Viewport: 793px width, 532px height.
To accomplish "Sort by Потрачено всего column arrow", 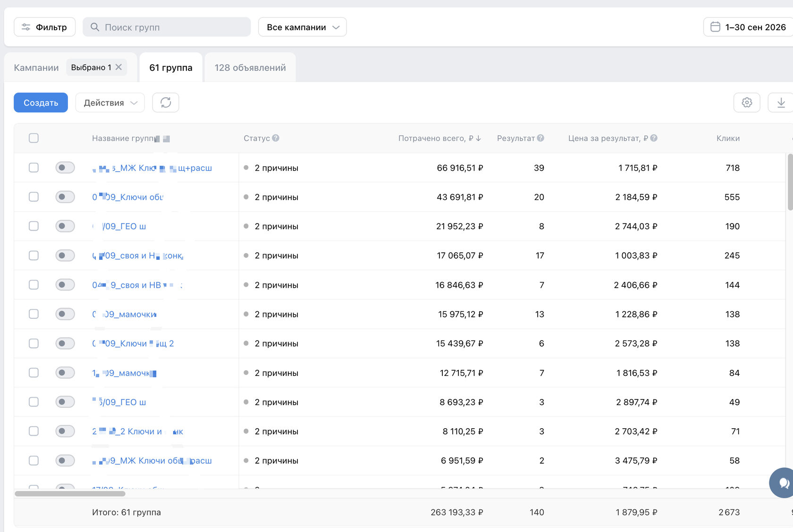I will [x=478, y=138].
